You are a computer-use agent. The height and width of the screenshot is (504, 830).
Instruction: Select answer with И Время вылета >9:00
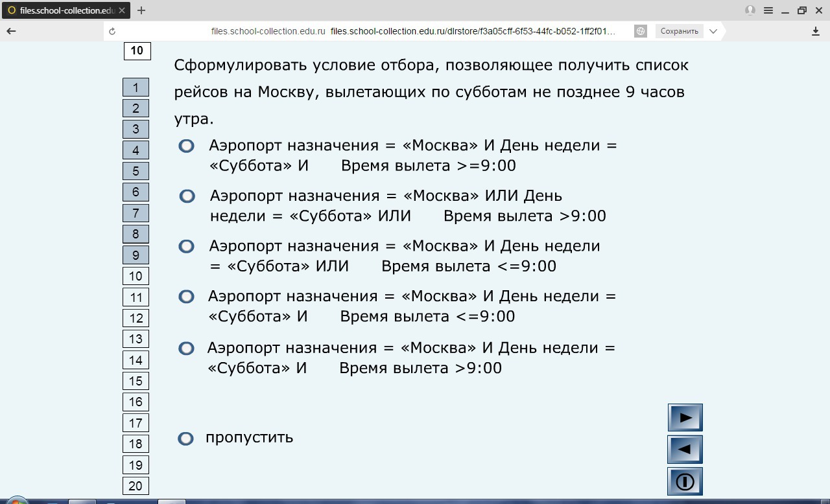pyautogui.click(x=186, y=349)
